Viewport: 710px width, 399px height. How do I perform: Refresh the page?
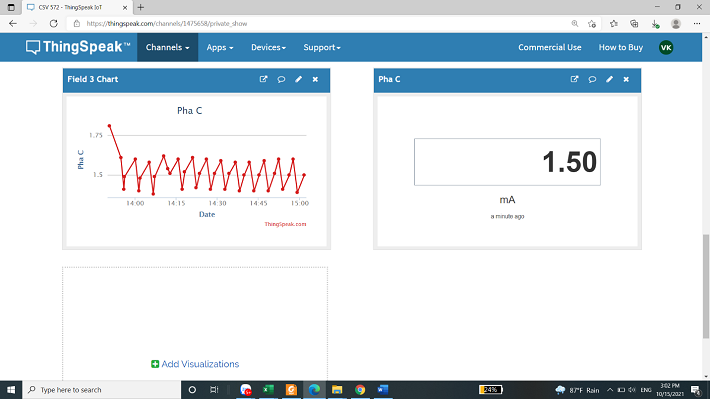pos(53,24)
